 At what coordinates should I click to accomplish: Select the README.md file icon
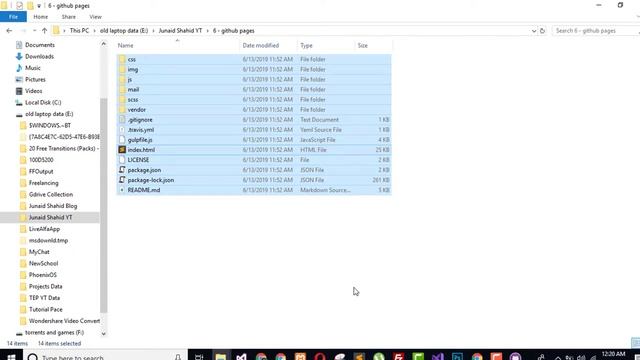point(122,190)
